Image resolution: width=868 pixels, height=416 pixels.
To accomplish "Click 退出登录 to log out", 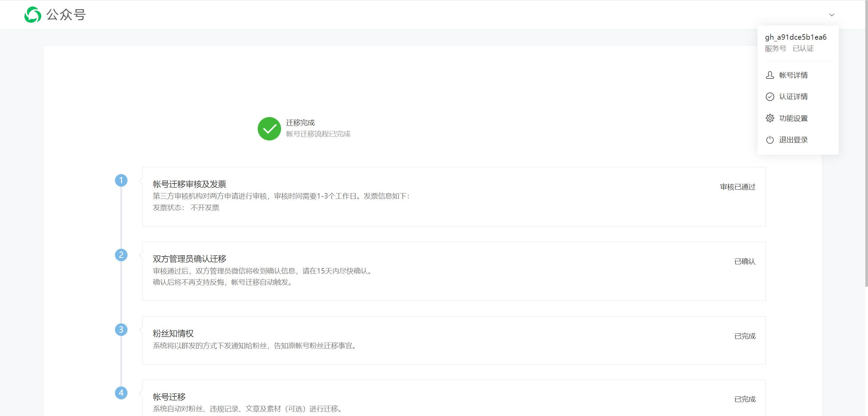I will coord(793,140).
